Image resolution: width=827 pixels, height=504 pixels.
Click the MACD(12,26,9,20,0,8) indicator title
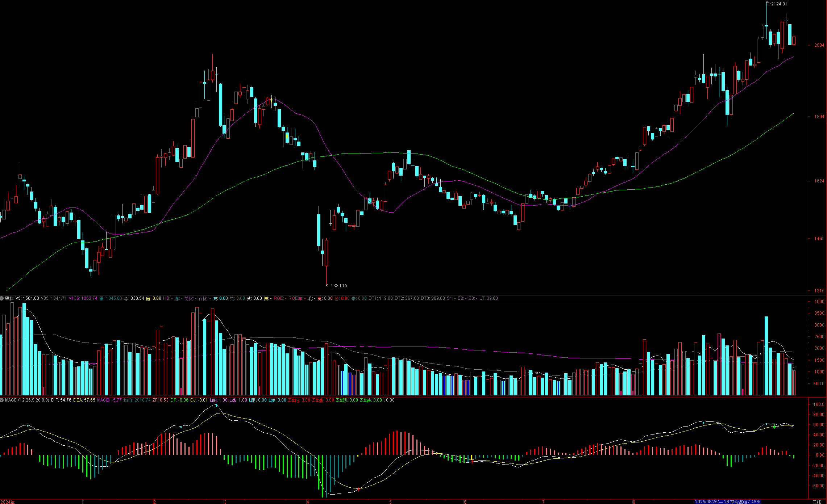27,400
